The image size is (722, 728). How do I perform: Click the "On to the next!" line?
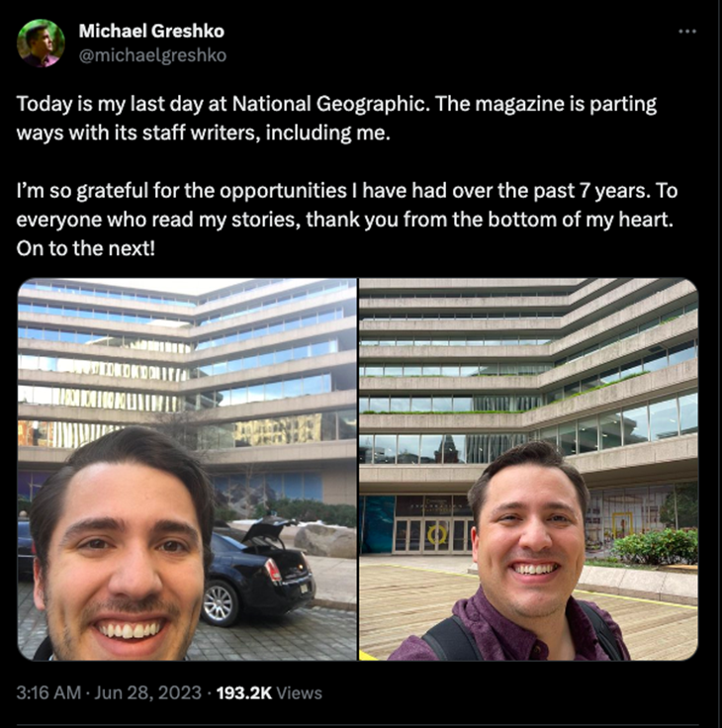pyautogui.click(x=86, y=248)
